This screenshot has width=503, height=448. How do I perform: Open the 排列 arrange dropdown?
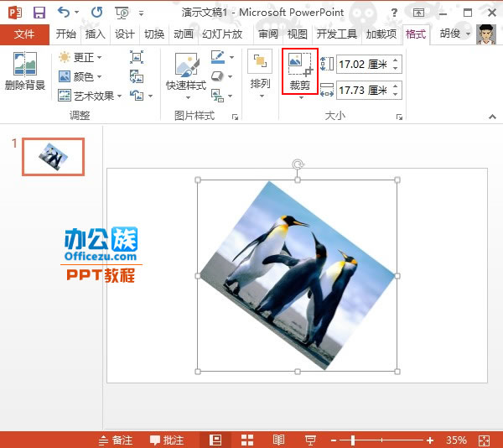(x=260, y=75)
